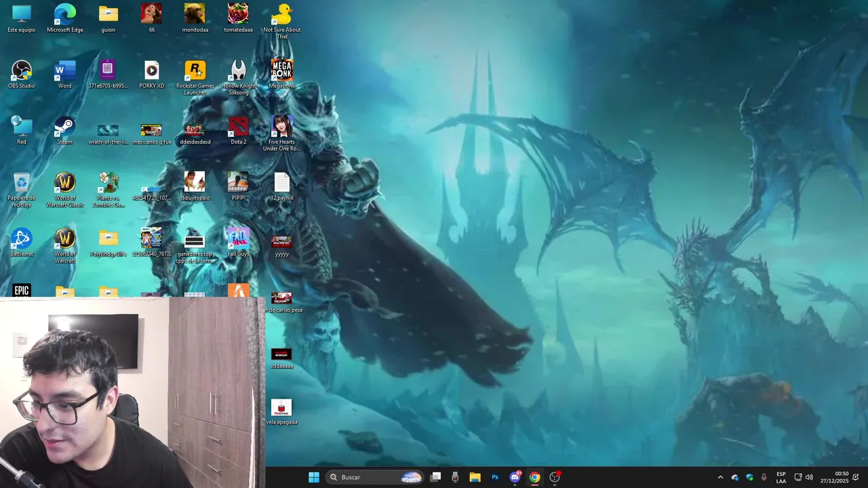The height and width of the screenshot is (488, 868).
Task: Open Photoshop from the taskbar
Action: point(495,477)
